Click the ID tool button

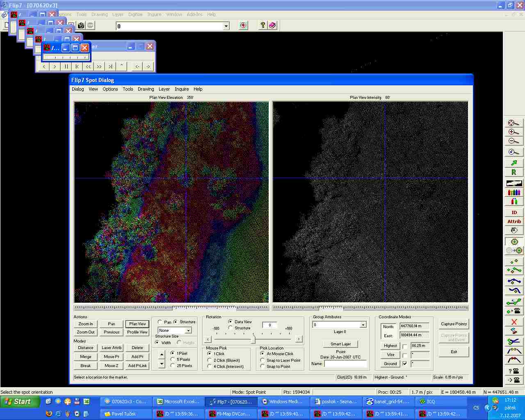click(514, 212)
